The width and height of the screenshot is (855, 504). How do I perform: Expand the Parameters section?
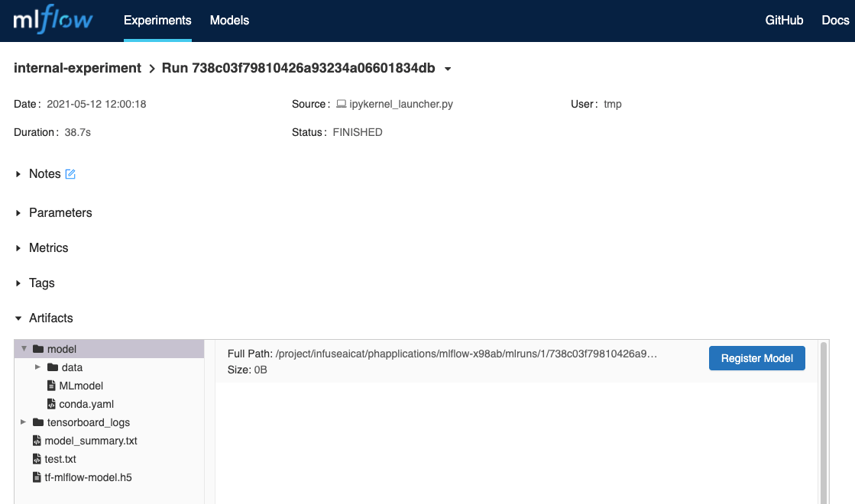pos(18,212)
